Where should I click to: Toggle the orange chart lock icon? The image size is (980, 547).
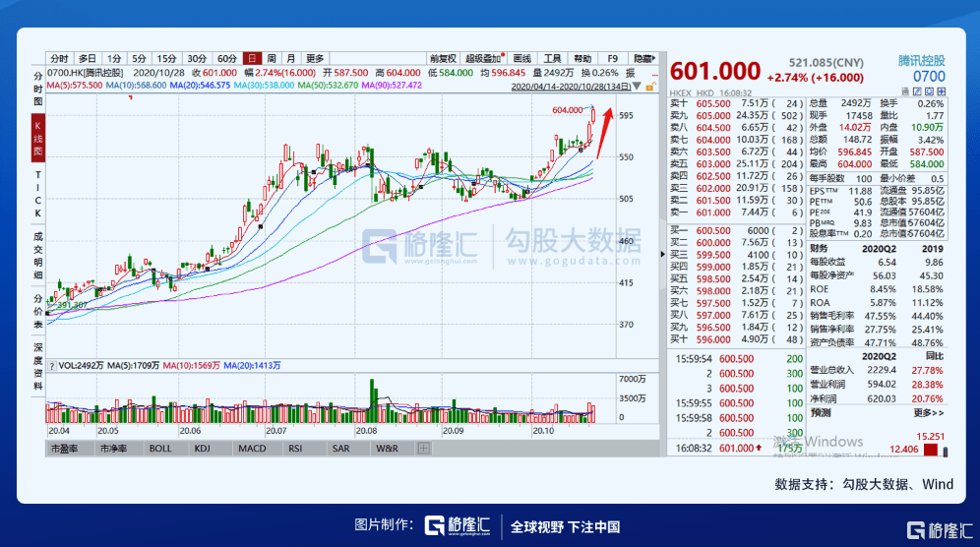point(650,87)
